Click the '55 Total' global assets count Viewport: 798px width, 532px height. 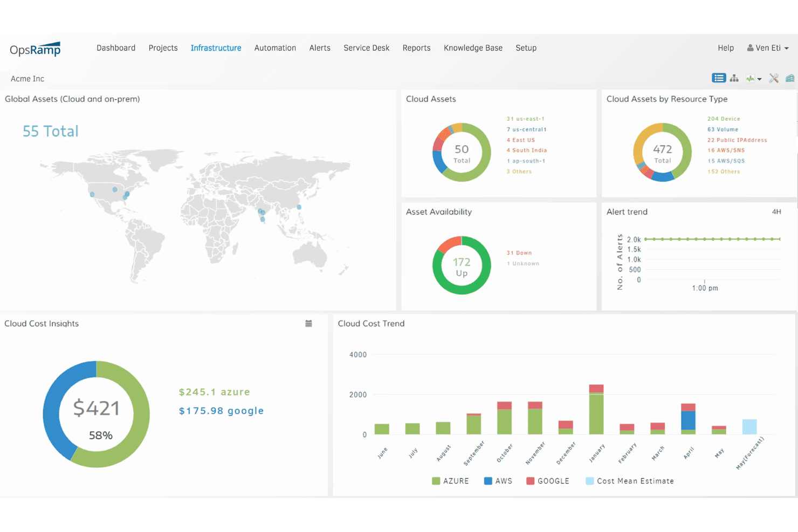51,131
